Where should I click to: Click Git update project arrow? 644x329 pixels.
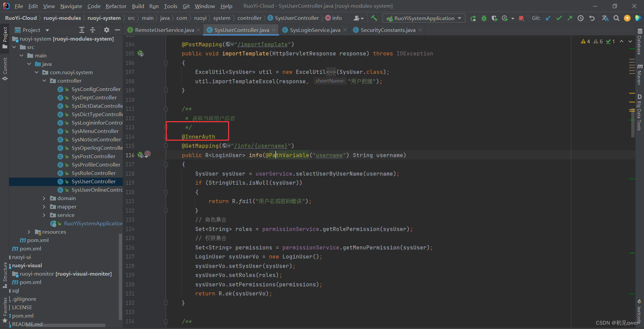548,18
